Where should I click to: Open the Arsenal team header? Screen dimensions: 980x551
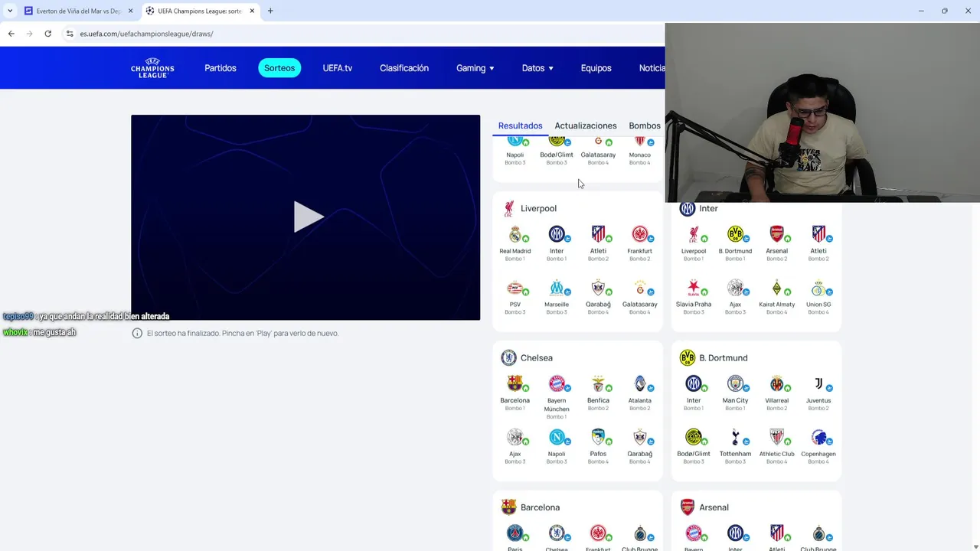point(704,507)
